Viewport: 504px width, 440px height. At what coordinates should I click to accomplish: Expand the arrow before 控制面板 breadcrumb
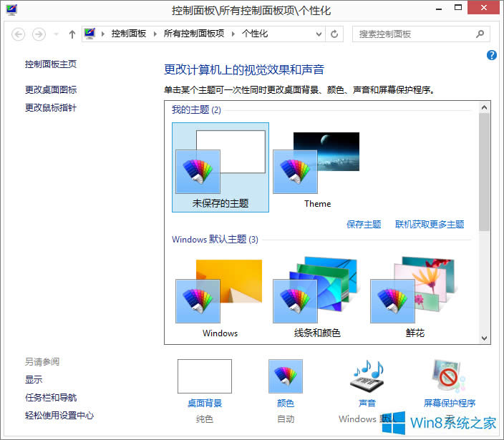tap(103, 34)
